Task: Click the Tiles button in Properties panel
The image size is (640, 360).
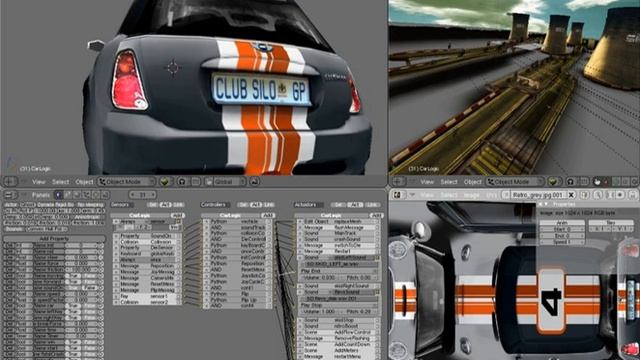Action: [611, 223]
